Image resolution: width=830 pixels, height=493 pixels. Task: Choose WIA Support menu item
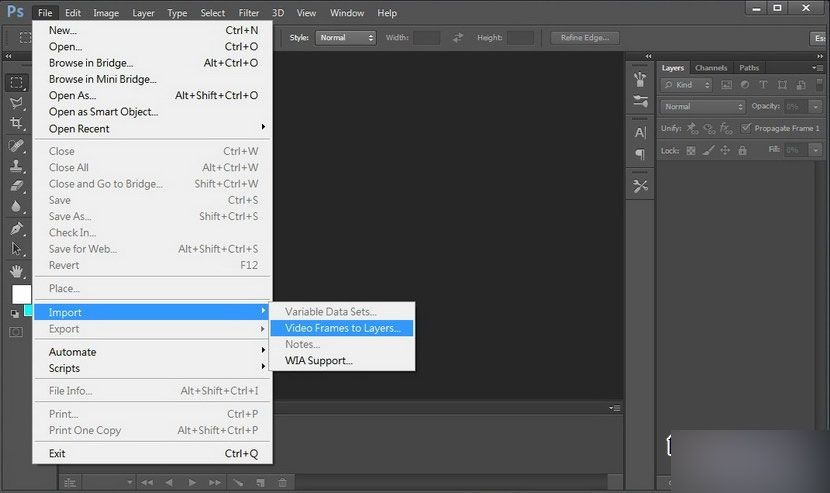(342, 361)
